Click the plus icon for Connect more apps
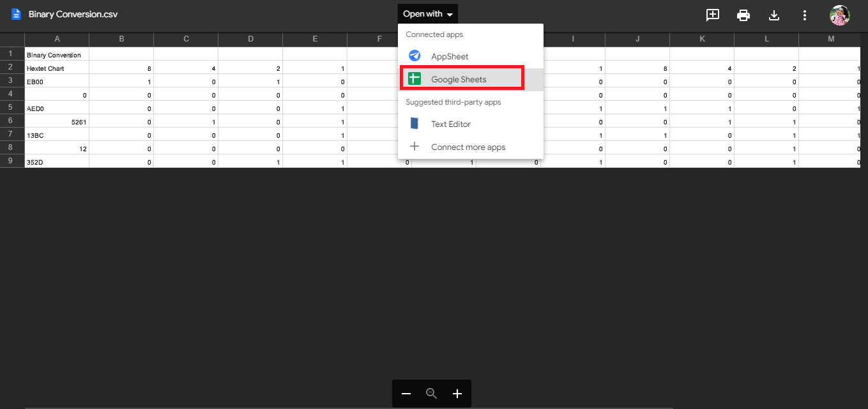 click(x=415, y=147)
